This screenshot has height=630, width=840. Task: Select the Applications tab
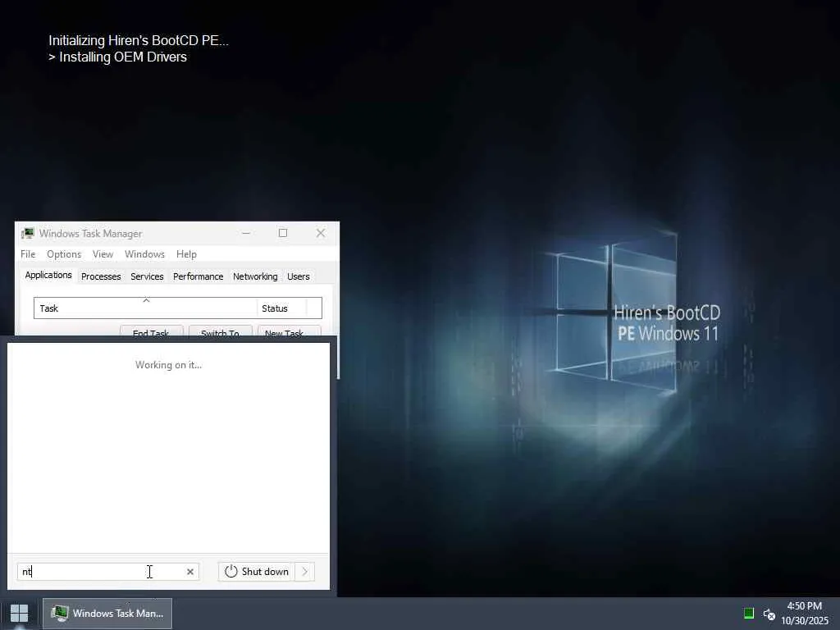48,275
